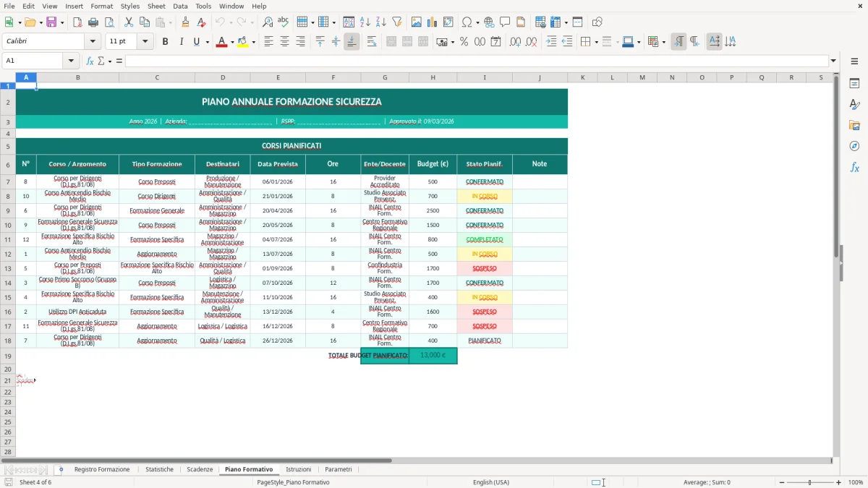Viewport: 868px width, 488px height.
Task: Open the Sheet menu
Action: 156,6
